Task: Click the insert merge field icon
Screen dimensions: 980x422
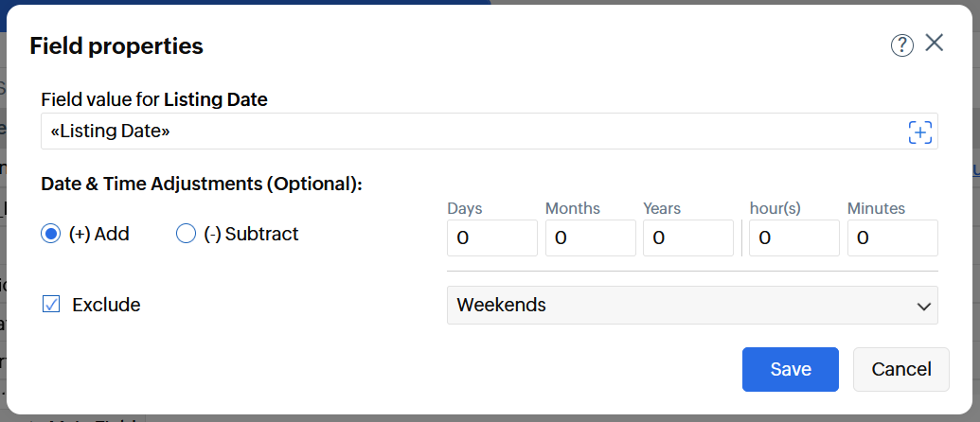Action: pyautogui.click(x=919, y=132)
